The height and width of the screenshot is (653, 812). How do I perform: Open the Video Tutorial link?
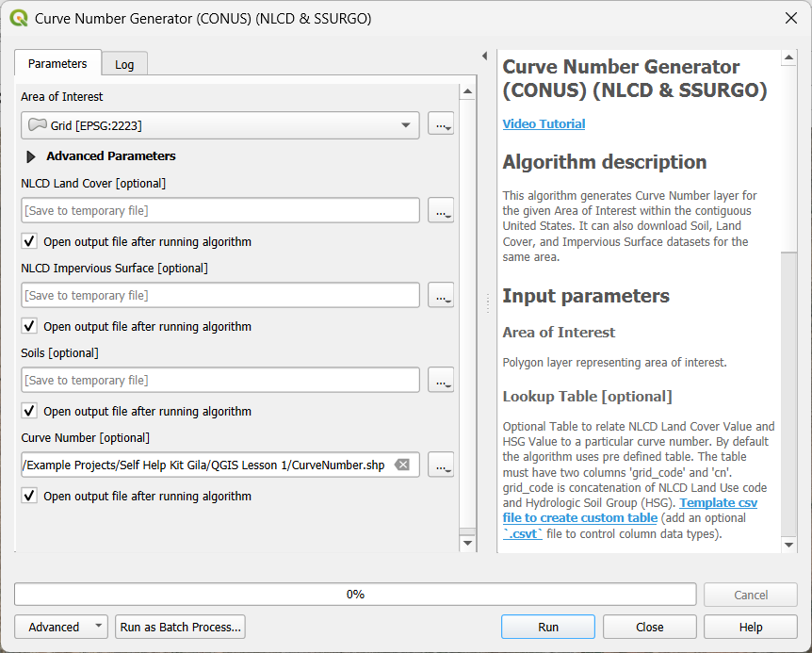pyautogui.click(x=544, y=123)
